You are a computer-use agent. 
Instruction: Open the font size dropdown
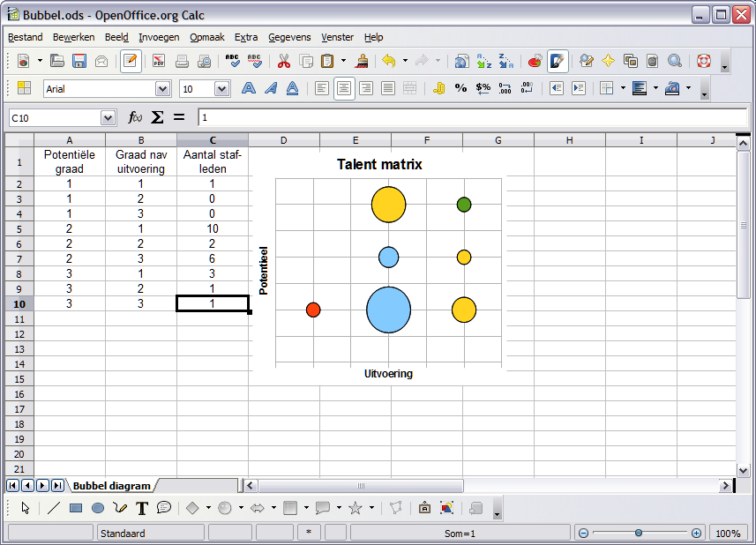221,88
